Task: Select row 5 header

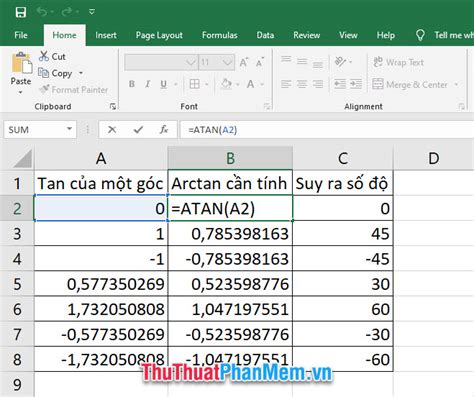Action: point(17,284)
